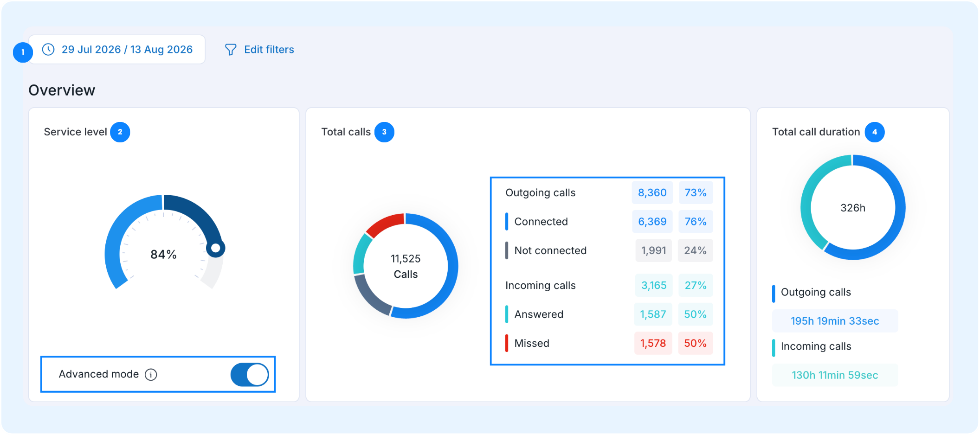The image size is (980, 435).
Task: Open Edit filters
Action: (x=259, y=50)
